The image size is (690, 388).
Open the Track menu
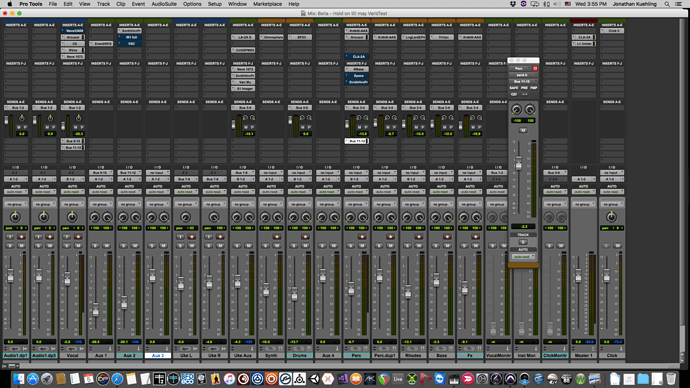[x=103, y=4]
